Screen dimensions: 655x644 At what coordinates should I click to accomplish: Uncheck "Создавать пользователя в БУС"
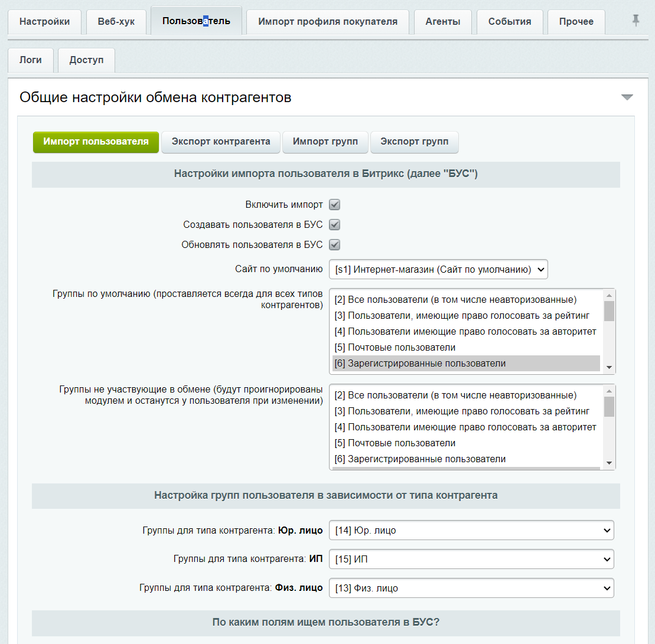335,225
